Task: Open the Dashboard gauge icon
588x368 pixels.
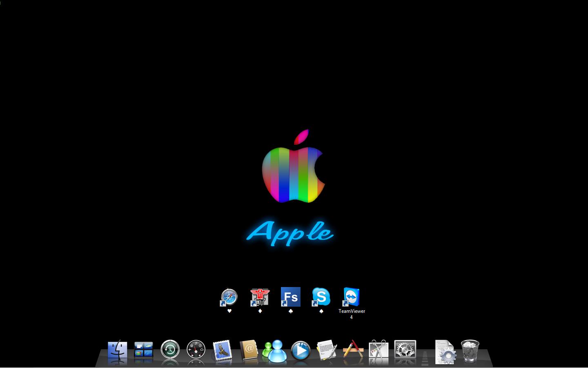Action: [196, 350]
